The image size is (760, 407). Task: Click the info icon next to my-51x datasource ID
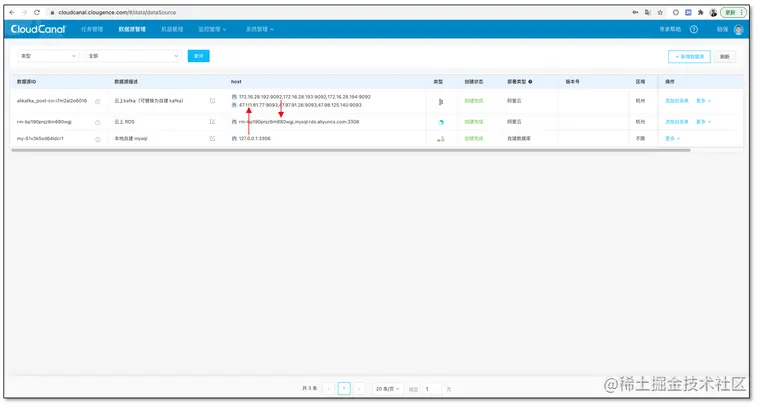click(x=97, y=139)
